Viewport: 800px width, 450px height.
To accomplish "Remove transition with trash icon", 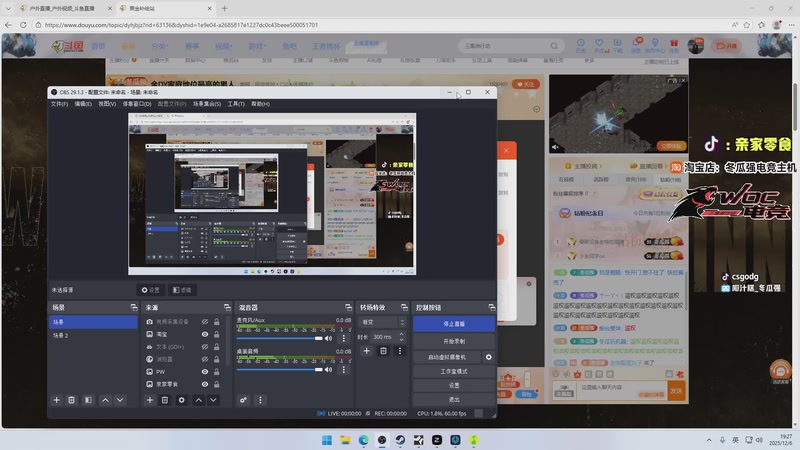I will [x=383, y=351].
